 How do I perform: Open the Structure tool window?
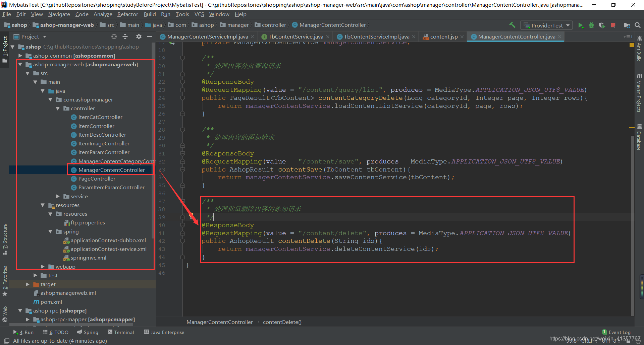tap(5, 239)
